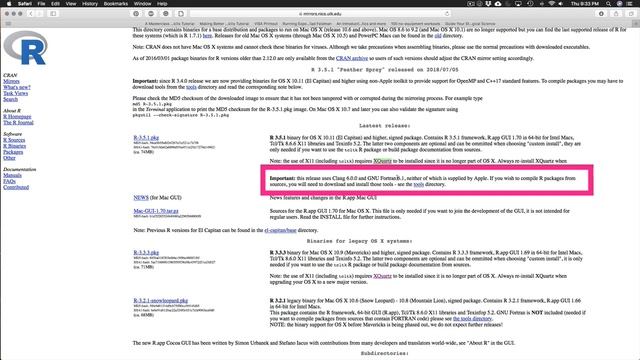Open XQuartz link in the R 3.5.1 note
640x360 pixels.
382,161
